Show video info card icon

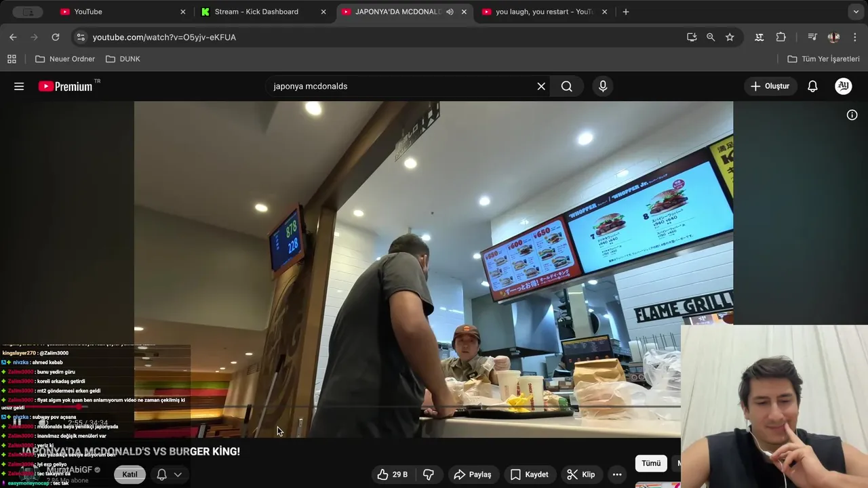(852, 115)
